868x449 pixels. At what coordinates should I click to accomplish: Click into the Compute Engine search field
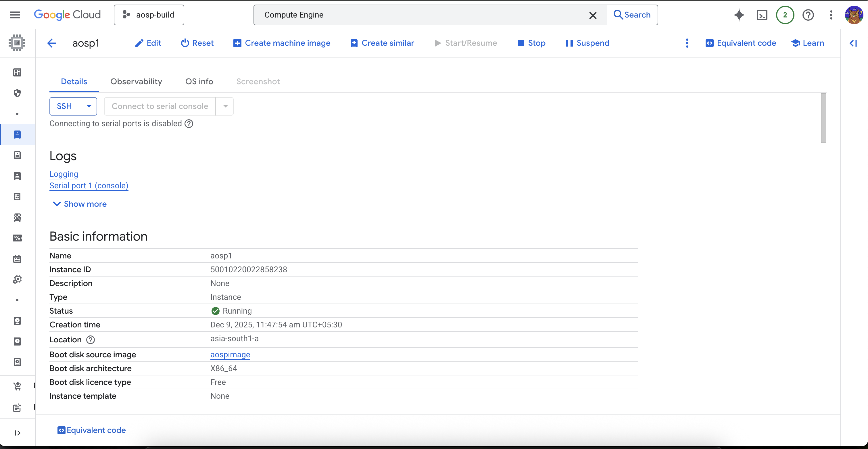(421, 15)
